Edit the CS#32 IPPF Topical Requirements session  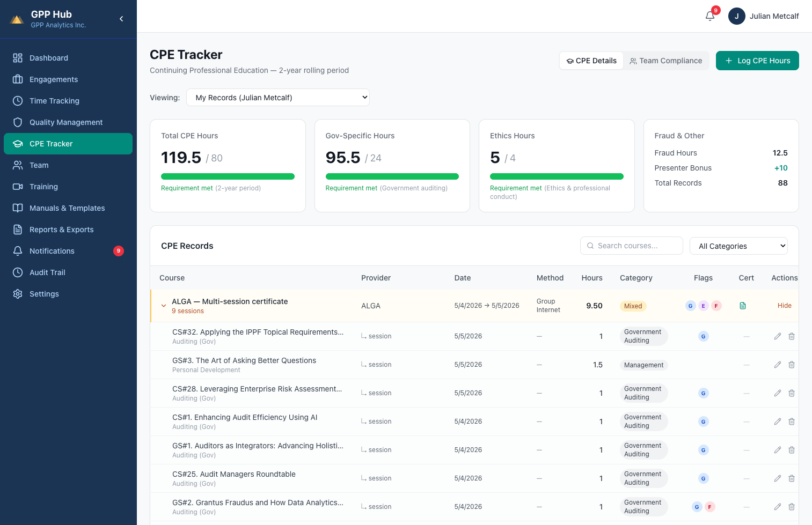pyautogui.click(x=778, y=336)
